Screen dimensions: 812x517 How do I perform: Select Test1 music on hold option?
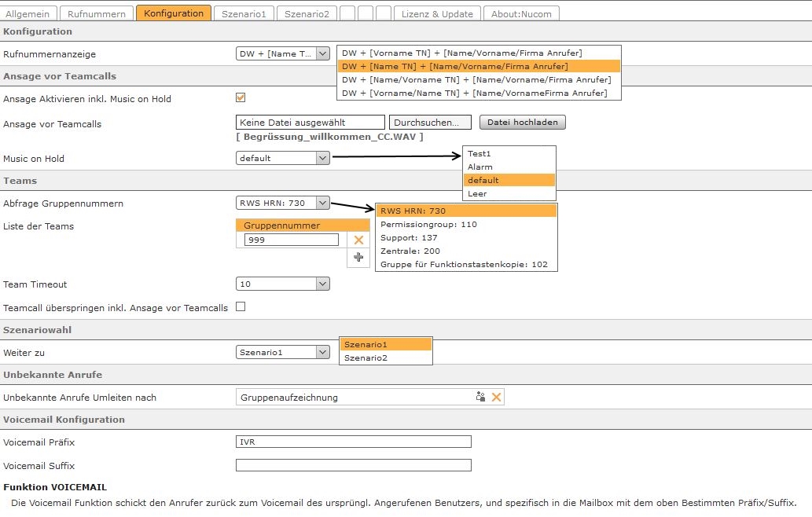click(x=509, y=154)
